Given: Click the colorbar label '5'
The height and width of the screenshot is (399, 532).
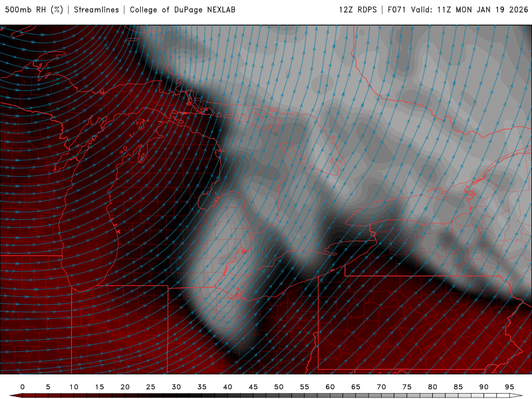Looking at the screenshot, I should coord(48,387).
